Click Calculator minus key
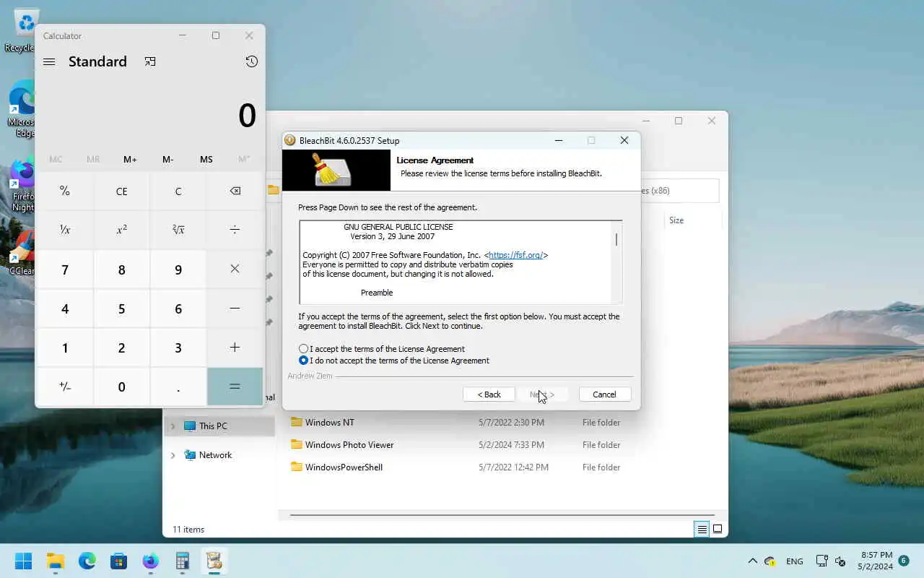Image resolution: width=924 pixels, height=578 pixels. 235,309
